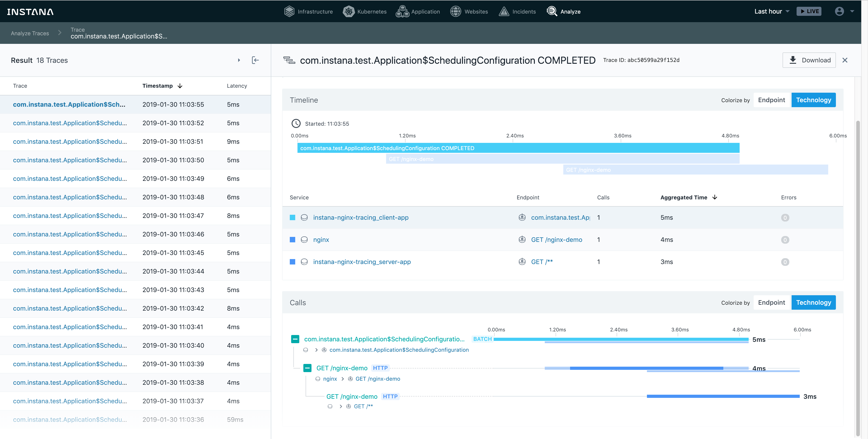Image resolution: width=868 pixels, height=439 pixels.
Task: Open the Application menu item
Action: 418,12
